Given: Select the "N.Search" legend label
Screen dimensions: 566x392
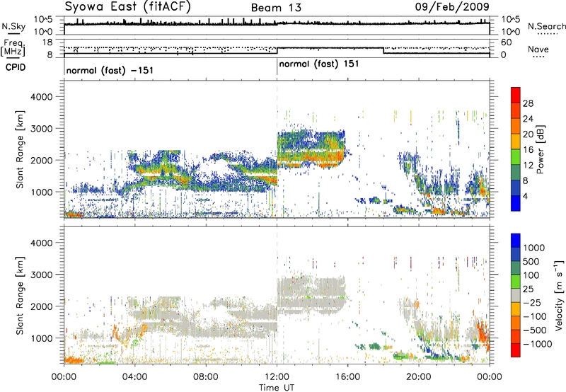Looking at the screenshot, I should (547, 26).
